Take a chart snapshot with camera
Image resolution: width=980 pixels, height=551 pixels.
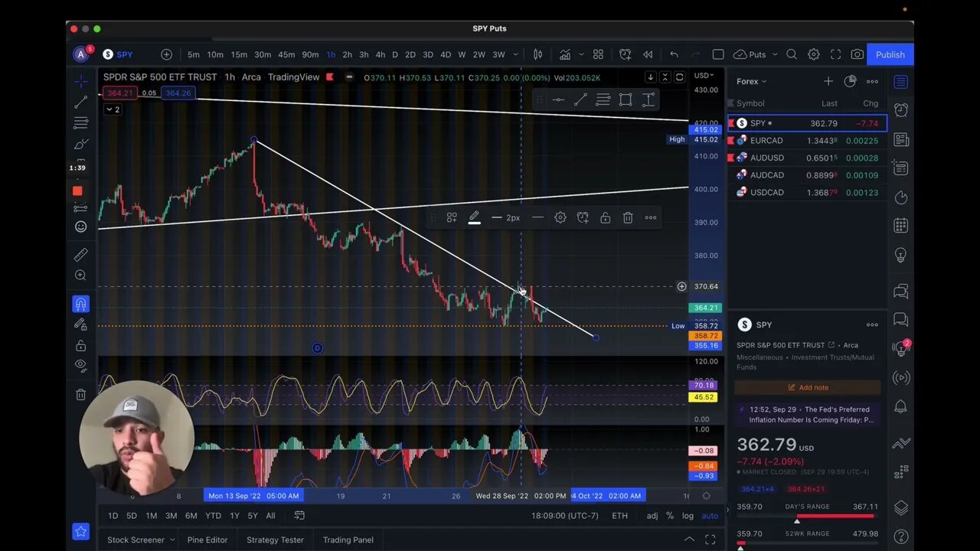coord(857,54)
